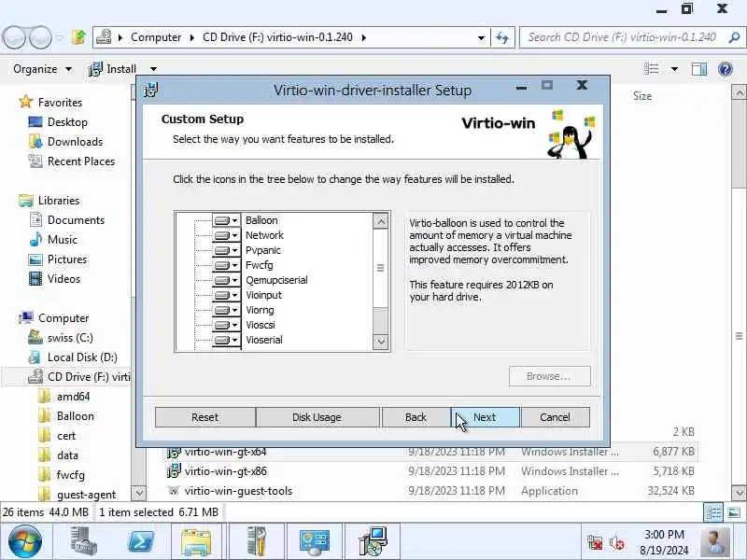The height and width of the screenshot is (560, 747).
Task: Select the virtio-win-guest-tools file
Action: pyautogui.click(x=238, y=491)
